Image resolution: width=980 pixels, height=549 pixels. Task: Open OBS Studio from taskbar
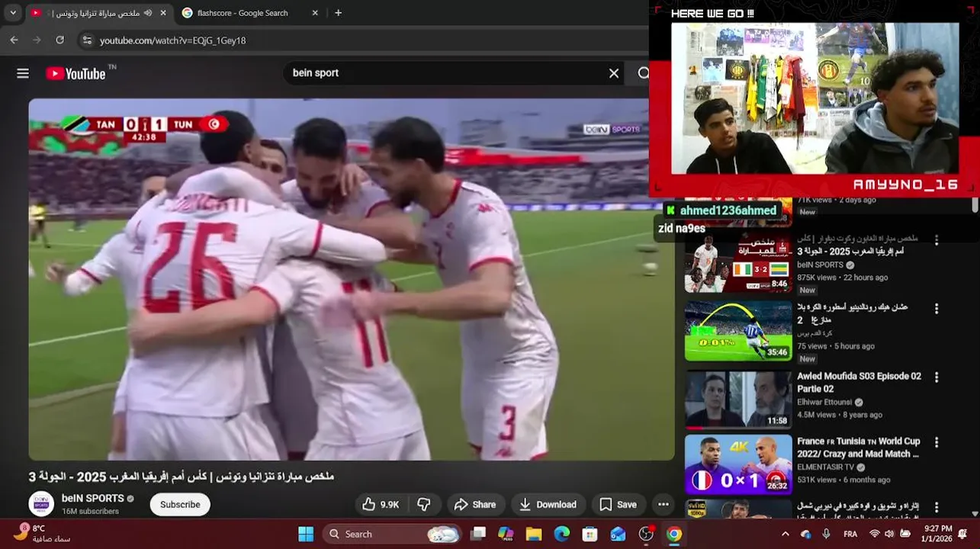[646, 534]
